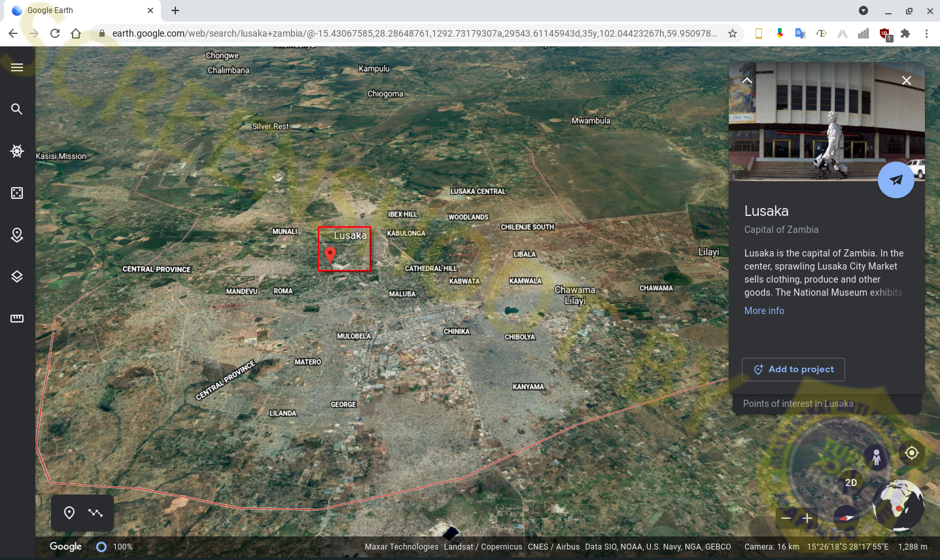Zoom in with the plus button
Image resolution: width=940 pixels, height=560 pixels.
807,518
